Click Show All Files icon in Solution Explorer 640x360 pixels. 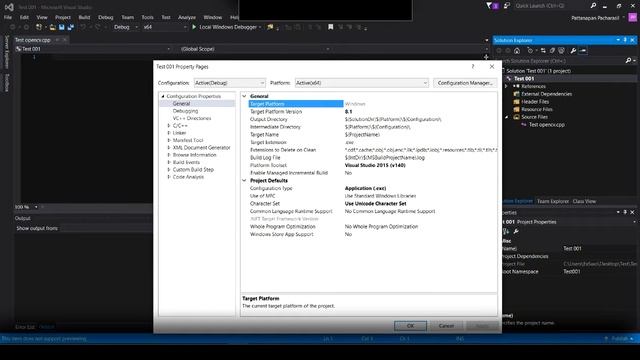(562, 51)
